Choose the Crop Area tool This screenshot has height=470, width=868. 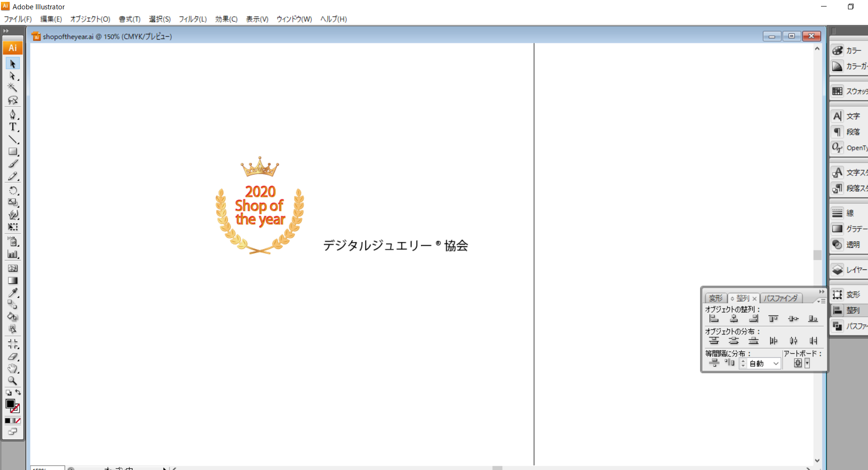point(13,344)
